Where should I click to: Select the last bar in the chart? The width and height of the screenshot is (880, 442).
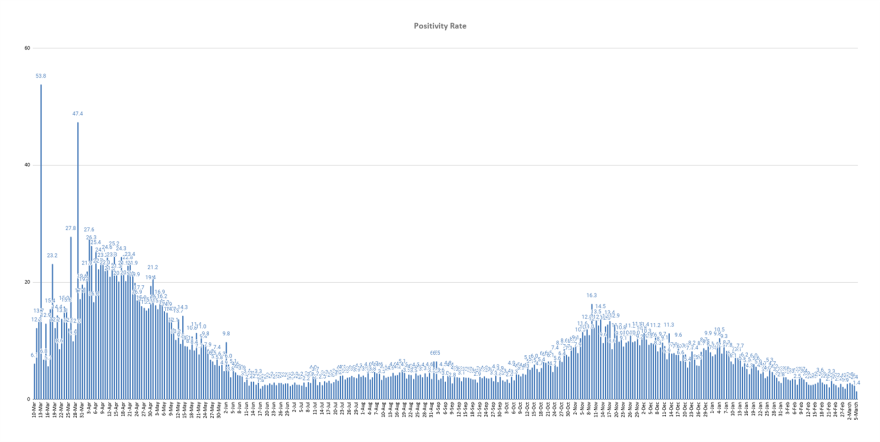857,394
